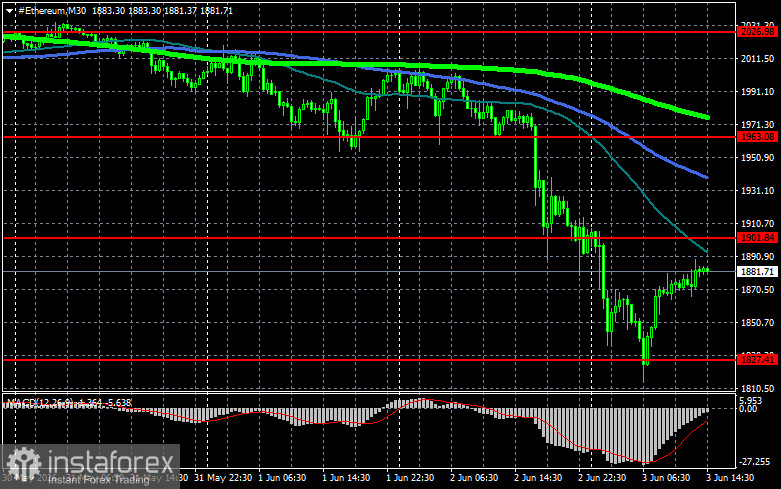This screenshot has width=781, height=489.
Task: Click time axis label 3 Jun 06:30
Action: click(x=666, y=478)
